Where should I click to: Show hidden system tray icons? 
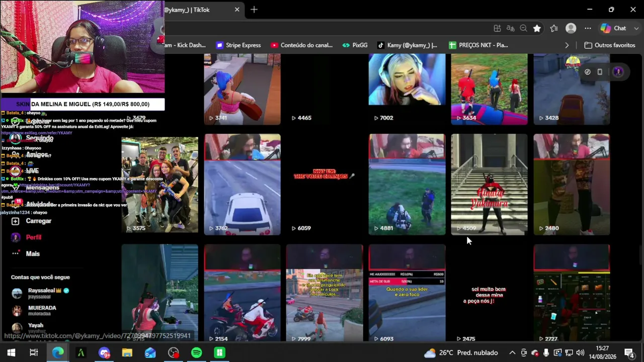pyautogui.click(x=512, y=353)
